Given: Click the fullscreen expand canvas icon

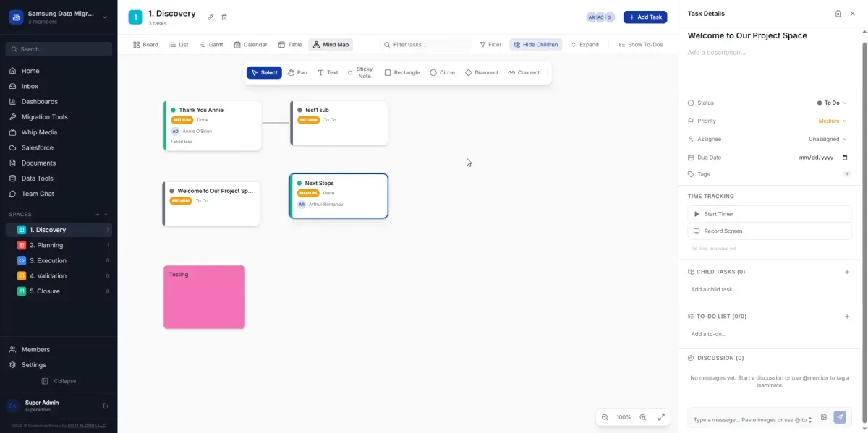Looking at the screenshot, I should [661, 417].
